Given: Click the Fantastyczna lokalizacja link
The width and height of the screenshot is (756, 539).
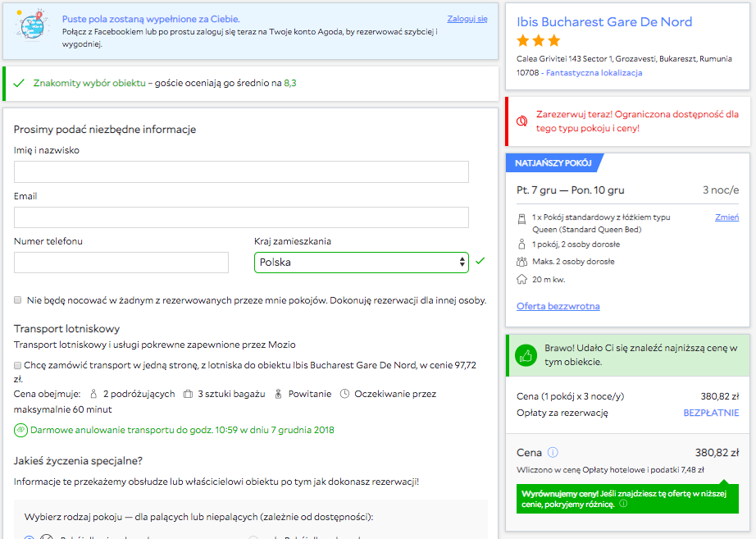Looking at the screenshot, I should click(x=594, y=73).
